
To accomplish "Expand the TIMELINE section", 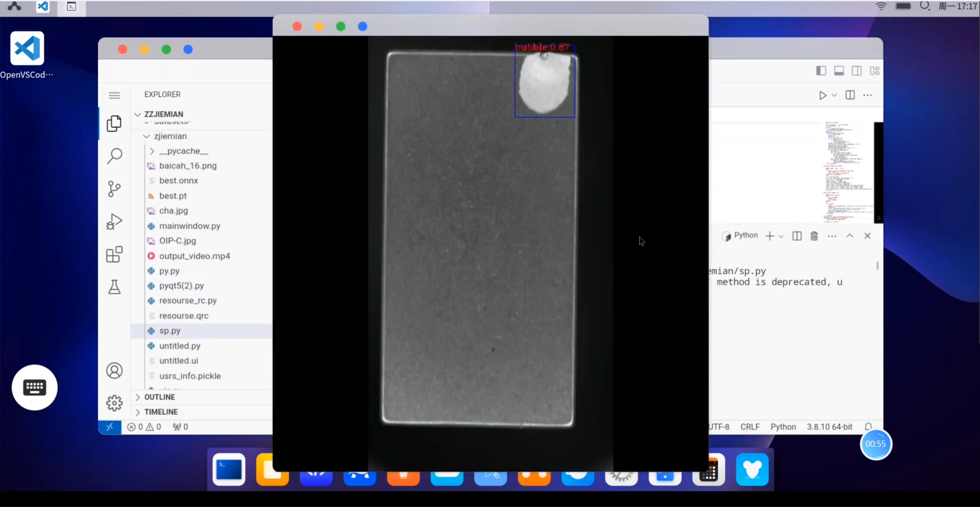I will pos(161,412).
